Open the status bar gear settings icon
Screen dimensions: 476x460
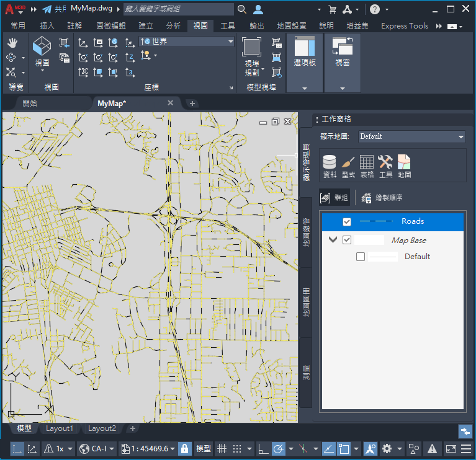pyautogui.click(x=387, y=448)
